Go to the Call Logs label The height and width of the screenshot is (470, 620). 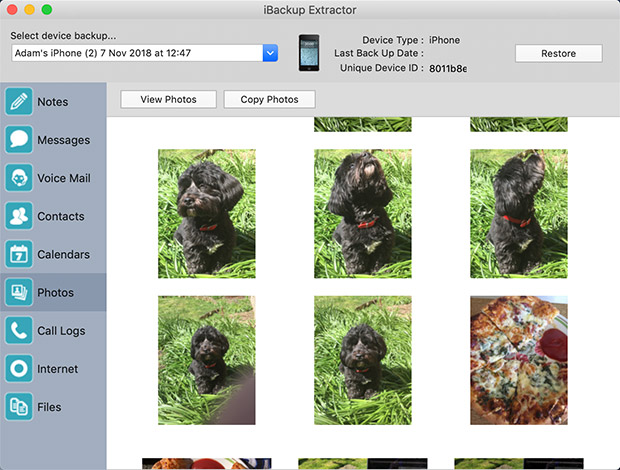coord(61,331)
